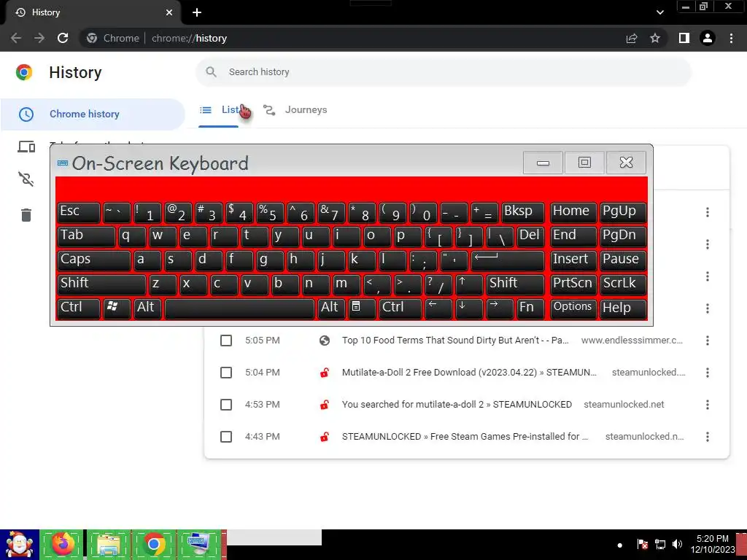Click the spacebar on the On-Screen Keyboard

click(x=239, y=308)
